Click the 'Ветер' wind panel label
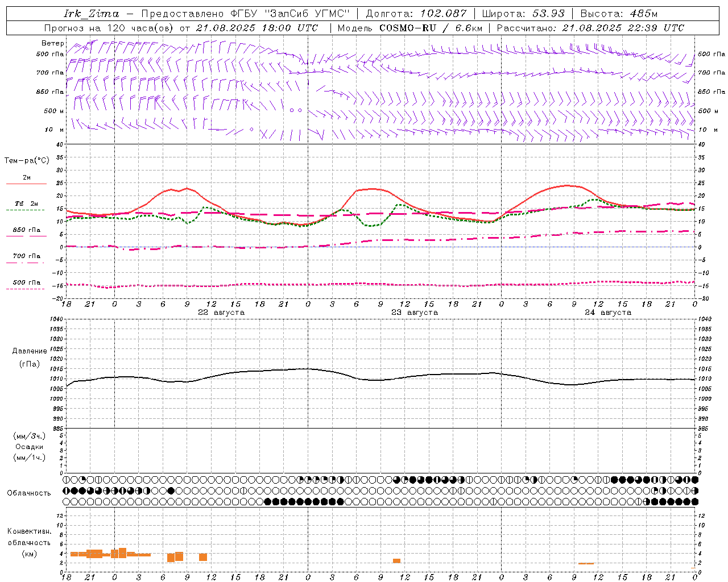 coord(53,43)
